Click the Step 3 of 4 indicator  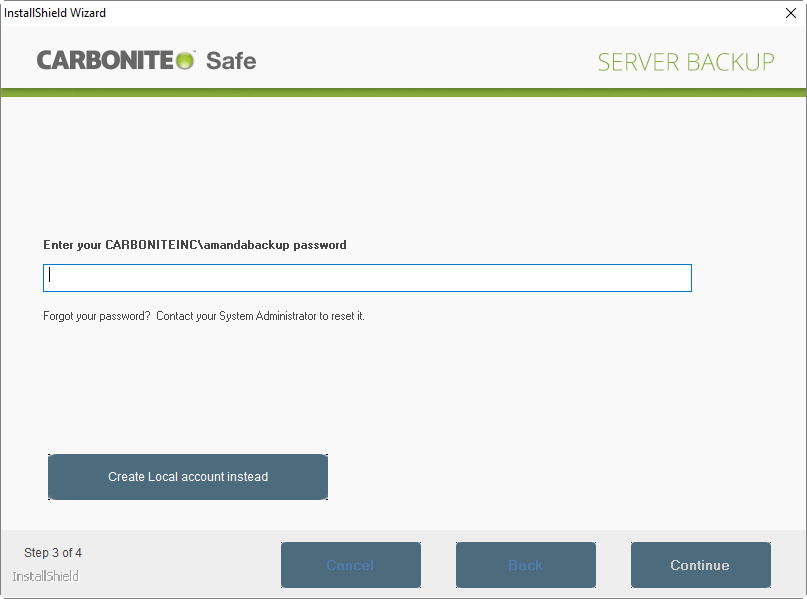tap(53, 553)
